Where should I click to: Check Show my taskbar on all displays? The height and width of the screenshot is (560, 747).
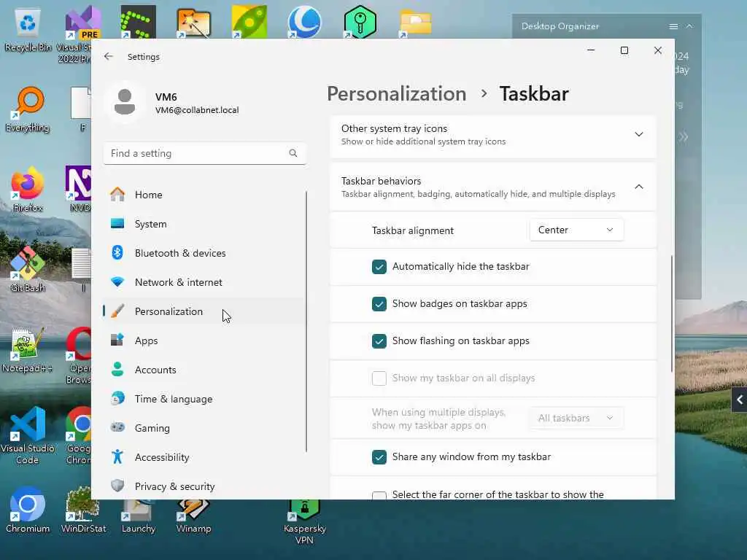tap(379, 378)
